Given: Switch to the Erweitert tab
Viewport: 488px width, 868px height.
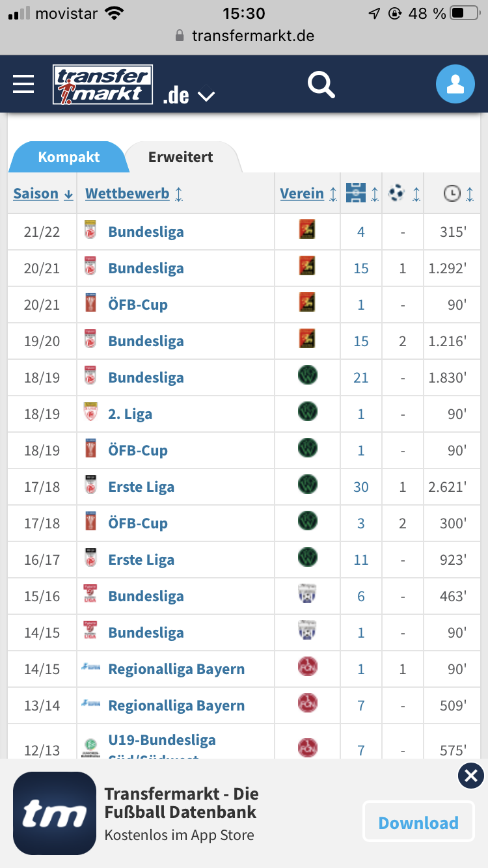Looking at the screenshot, I should tap(181, 157).
